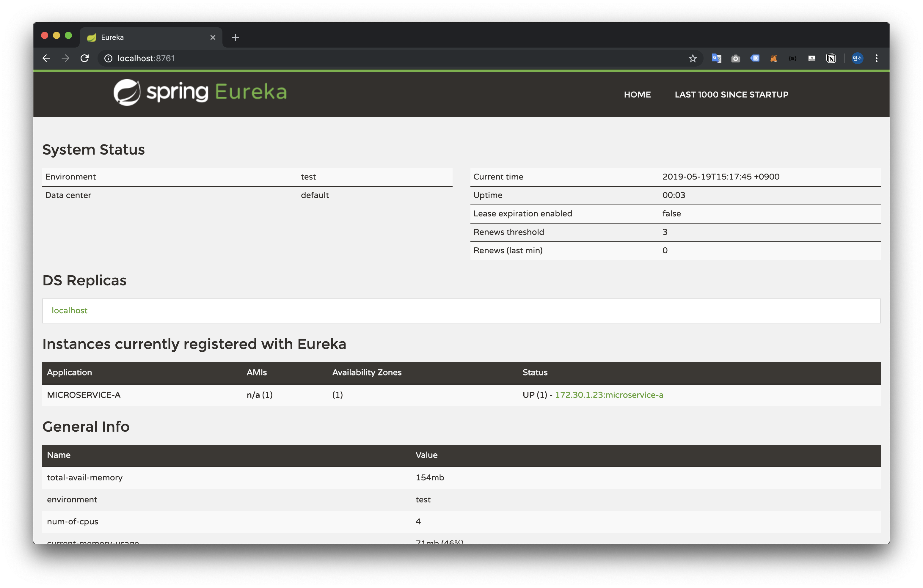
Task: Click HOME in Eureka navigation
Action: click(637, 95)
